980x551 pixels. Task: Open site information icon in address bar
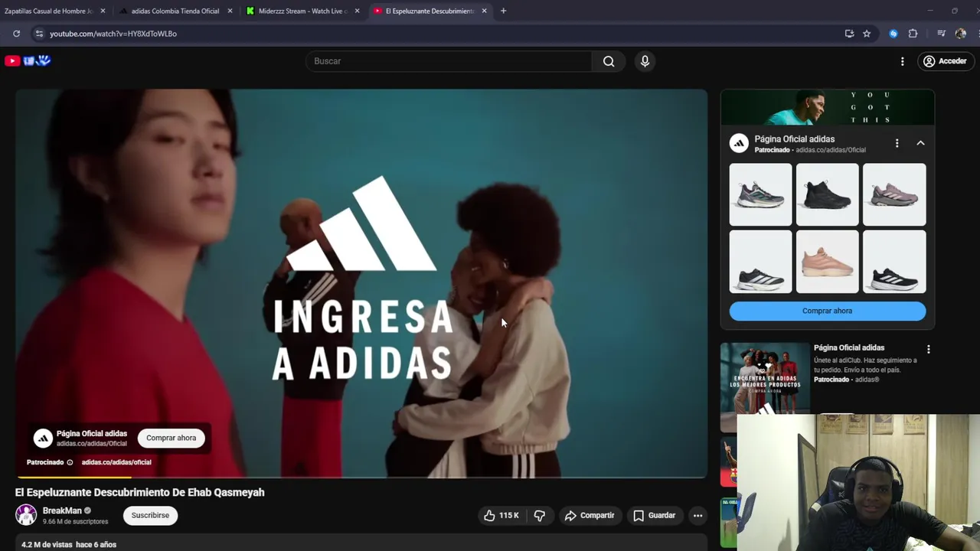[39, 34]
